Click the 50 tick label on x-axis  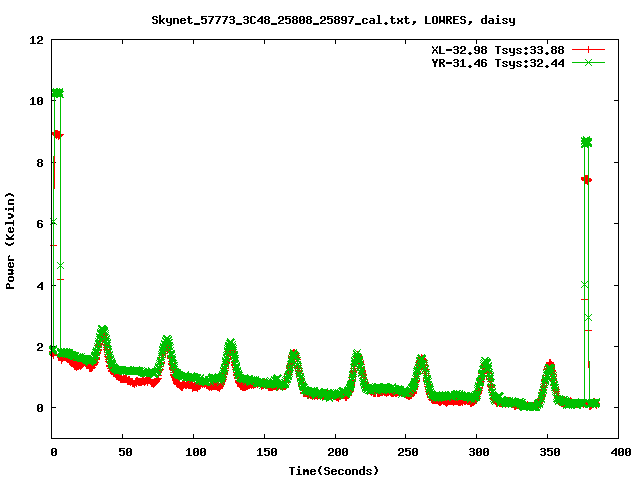tap(123, 453)
